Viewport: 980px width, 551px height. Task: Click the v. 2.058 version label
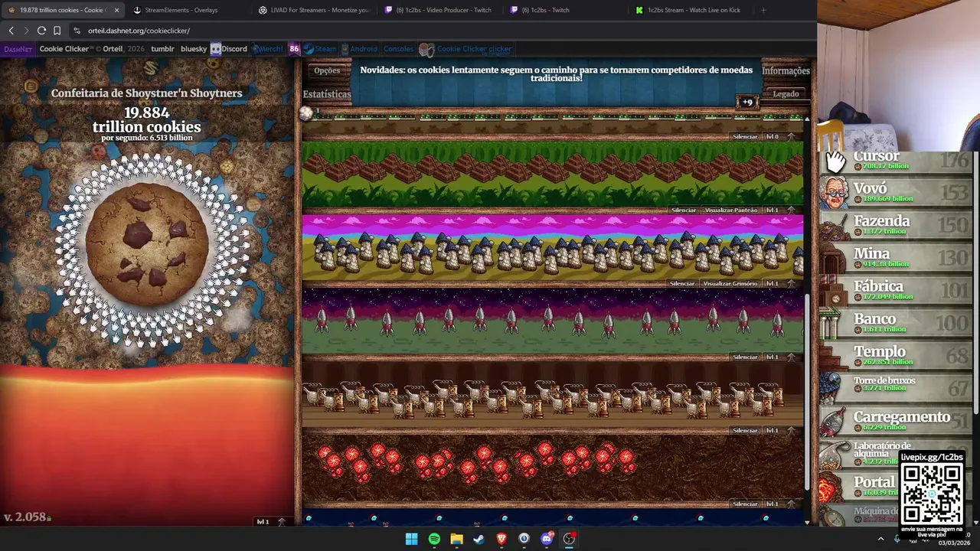(24, 517)
